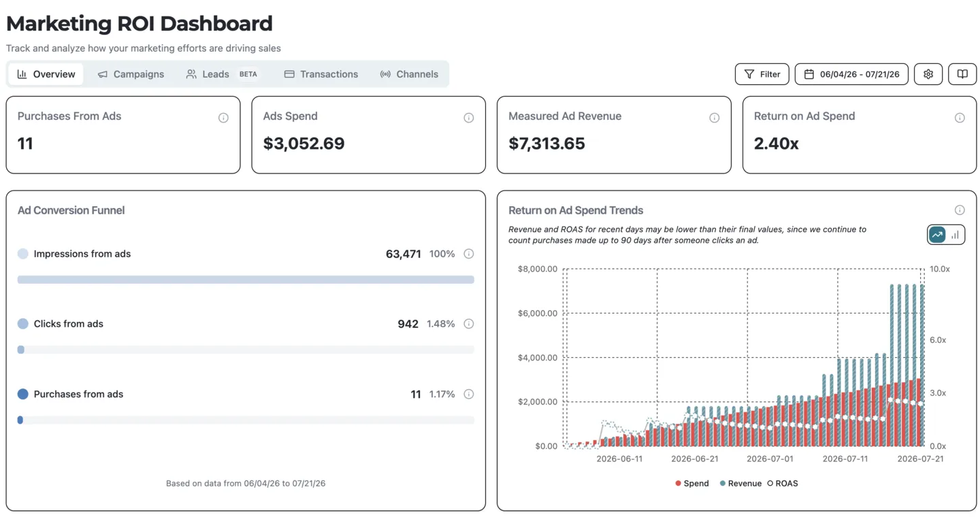Switch chart to bar chart view

(955, 235)
